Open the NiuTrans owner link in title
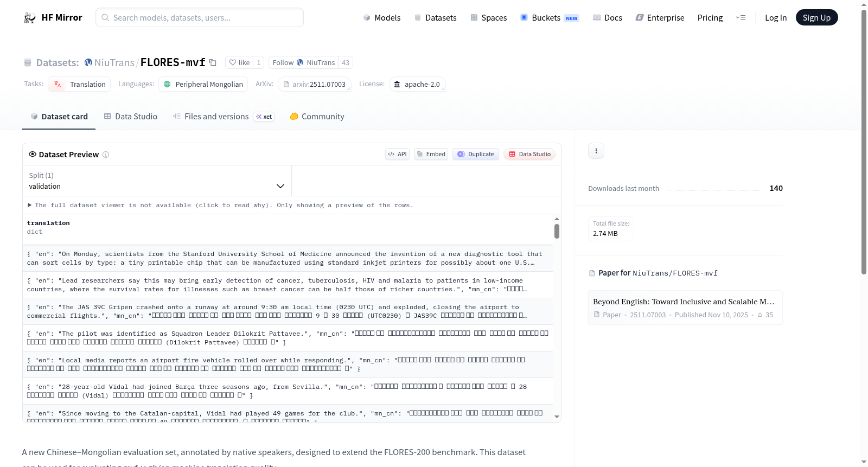 [x=114, y=63]
